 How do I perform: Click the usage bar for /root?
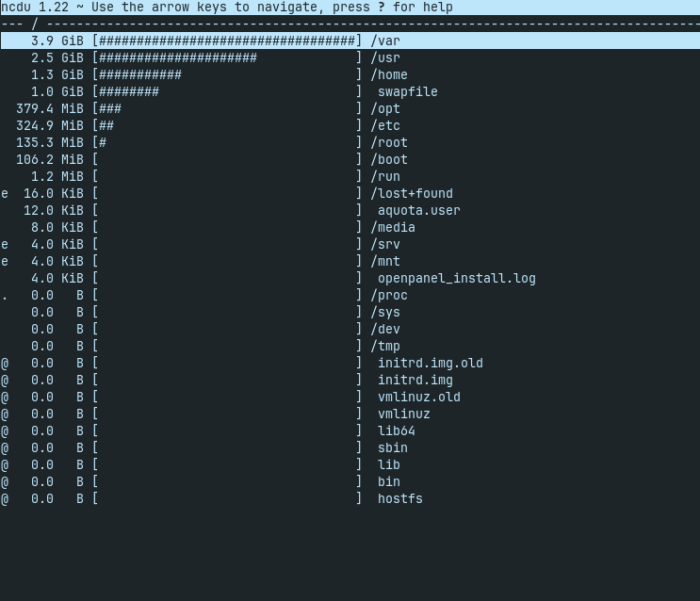(x=227, y=142)
